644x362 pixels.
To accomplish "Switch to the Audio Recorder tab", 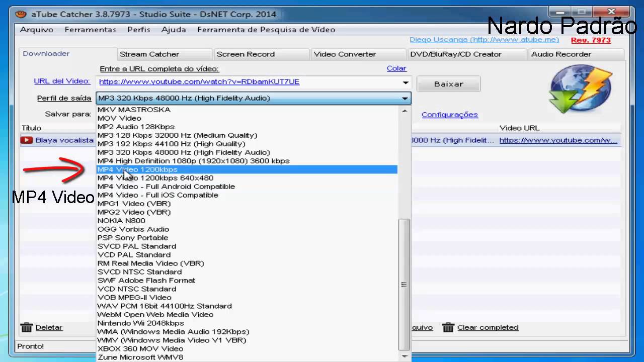I will point(576,54).
